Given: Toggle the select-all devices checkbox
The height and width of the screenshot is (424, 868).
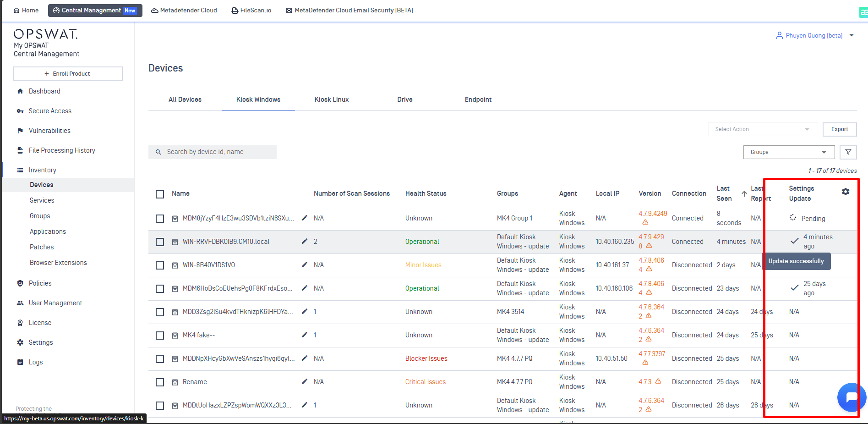Looking at the screenshot, I should click(x=160, y=194).
